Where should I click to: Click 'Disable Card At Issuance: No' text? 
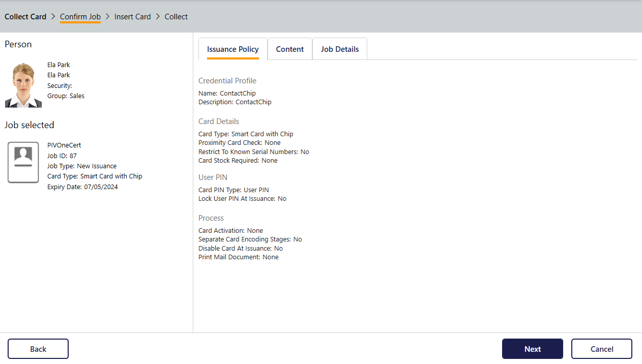(241, 248)
